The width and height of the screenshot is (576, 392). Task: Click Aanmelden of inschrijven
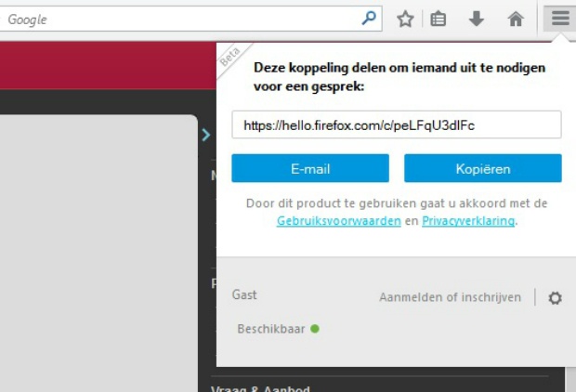tap(450, 297)
